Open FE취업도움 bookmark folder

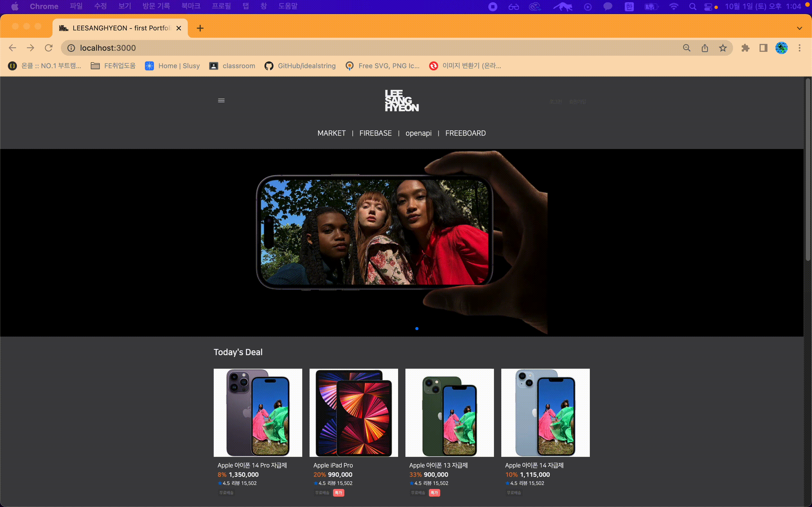click(x=113, y=66)
